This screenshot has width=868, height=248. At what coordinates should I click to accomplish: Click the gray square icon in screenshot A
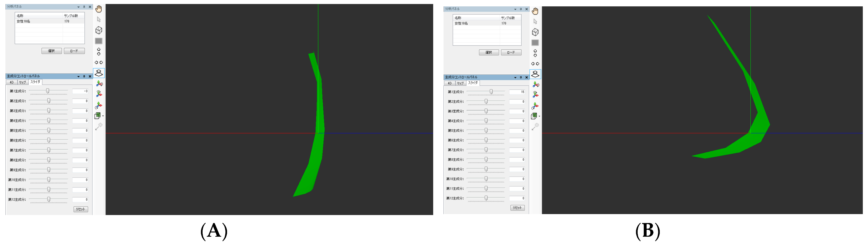(x=99, y=41)
